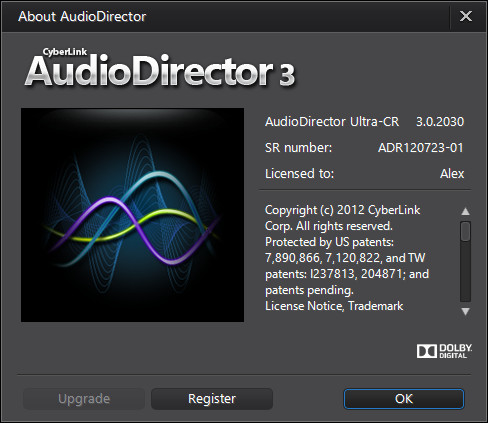Click the AudioDirector Ultra-CR label
The image size is (488, 423).
[x=332, y=122]
